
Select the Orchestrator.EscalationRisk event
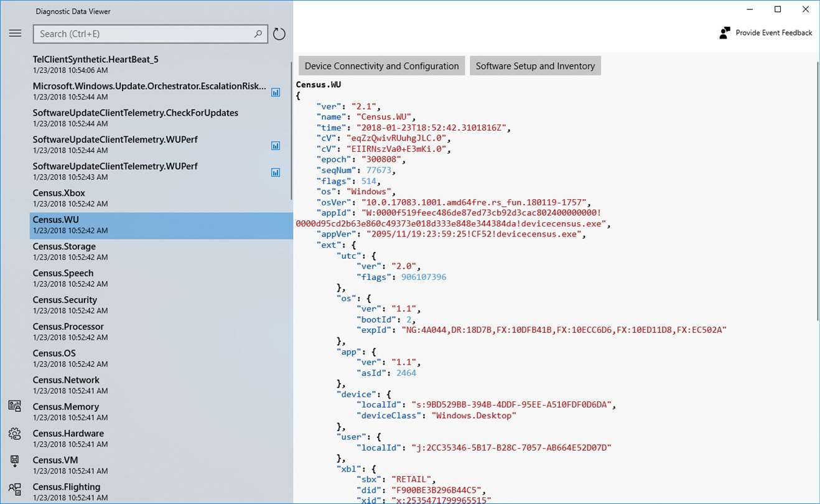coord(161,91)
